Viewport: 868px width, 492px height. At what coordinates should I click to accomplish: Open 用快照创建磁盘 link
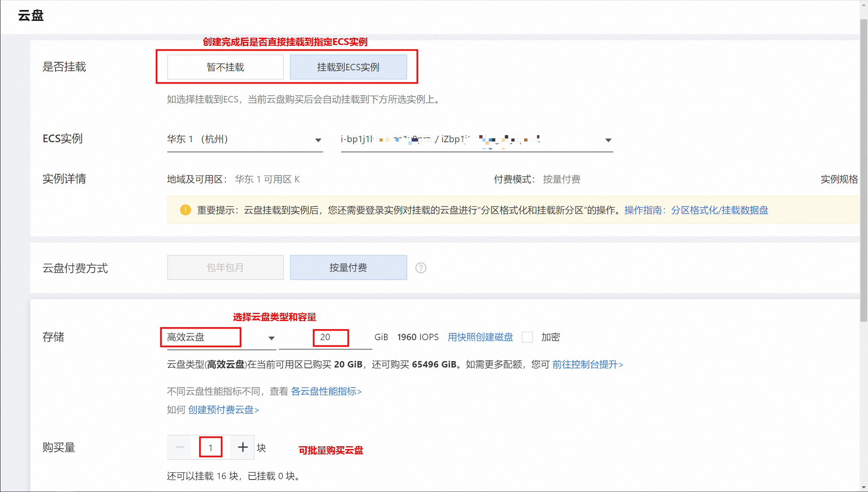[480, 337]
